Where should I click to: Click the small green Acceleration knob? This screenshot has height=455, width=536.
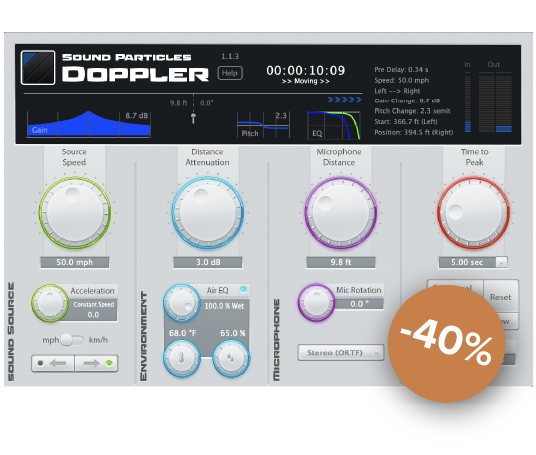tap(50, 303)
